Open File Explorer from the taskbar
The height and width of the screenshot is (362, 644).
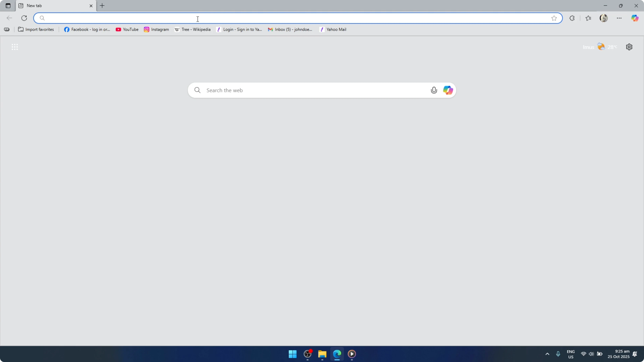[x=322, y=354]
